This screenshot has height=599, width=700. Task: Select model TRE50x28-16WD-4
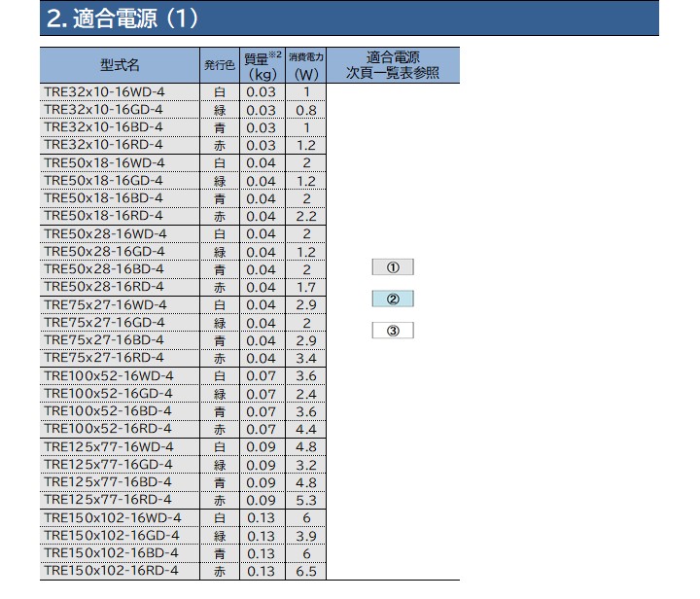tap(105, 234)
